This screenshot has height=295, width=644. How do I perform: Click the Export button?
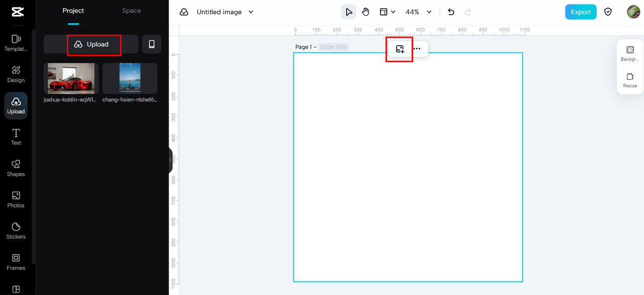point(581,12)
